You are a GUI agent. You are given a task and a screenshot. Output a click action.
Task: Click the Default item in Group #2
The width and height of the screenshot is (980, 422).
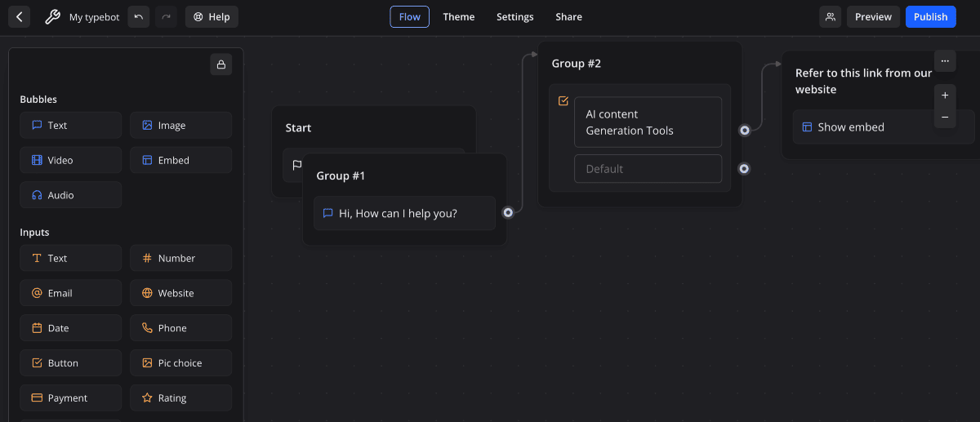(648, 169)
